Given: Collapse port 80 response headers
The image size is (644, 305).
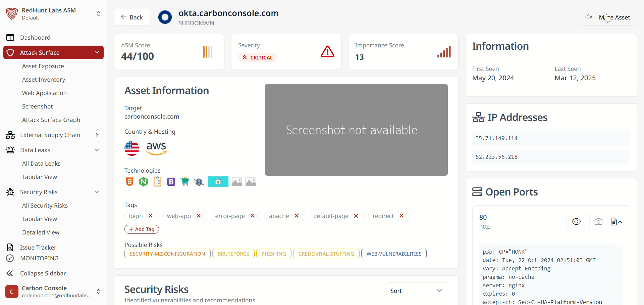Looking at the screenshot, I should click(616, 222).
